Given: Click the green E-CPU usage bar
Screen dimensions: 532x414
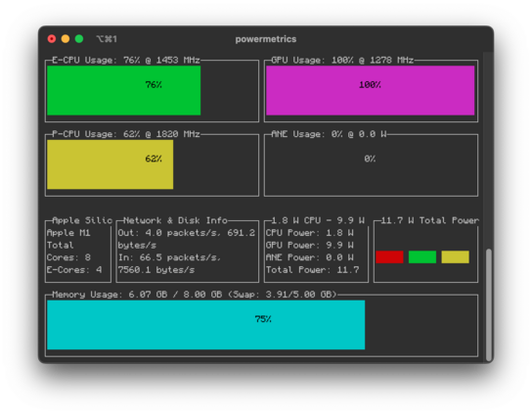Looking at the screenshot, I should point(124,90).
